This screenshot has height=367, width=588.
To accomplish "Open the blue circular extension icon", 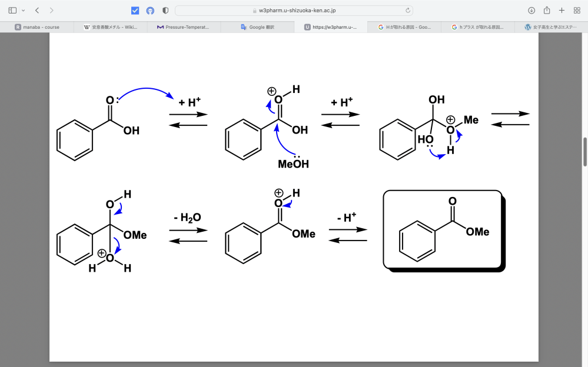I will 150,11.
